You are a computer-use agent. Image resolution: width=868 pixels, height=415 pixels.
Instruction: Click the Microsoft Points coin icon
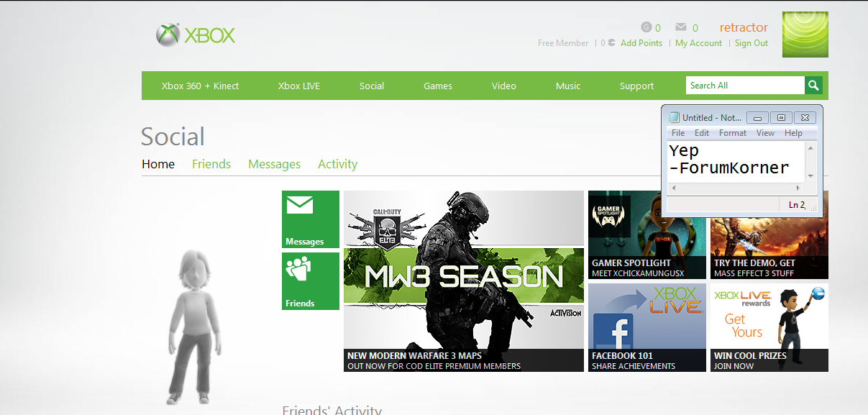coord(611,43)
